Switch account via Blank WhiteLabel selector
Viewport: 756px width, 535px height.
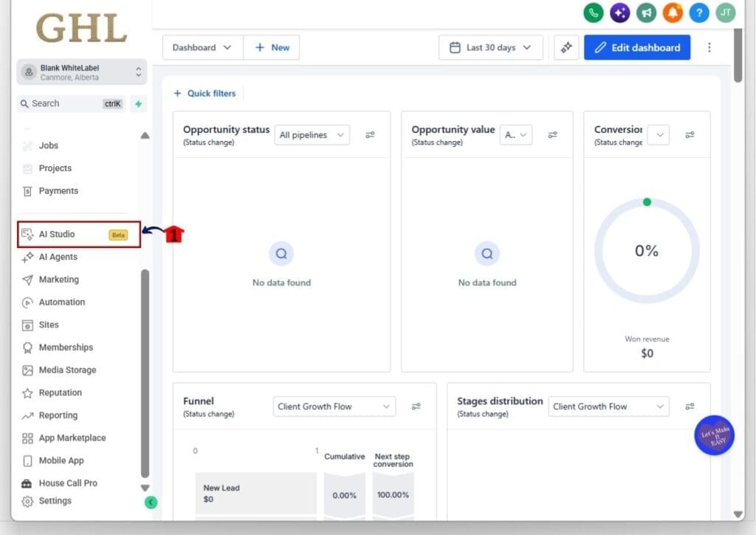[x=81, y=72]
